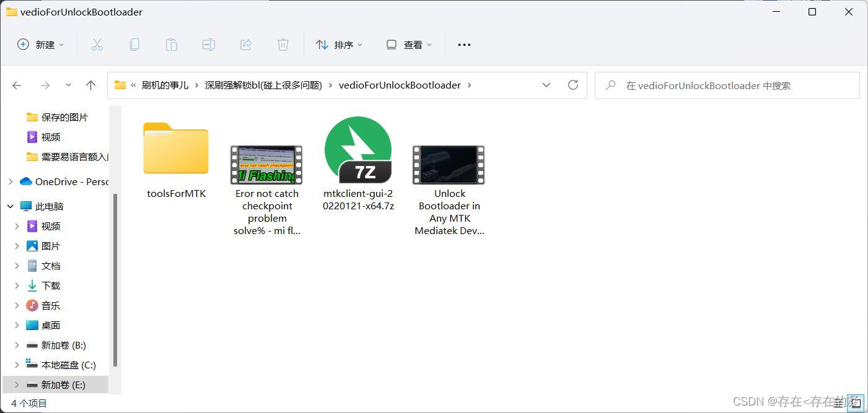
Task: Click the Share icon in toolbar
Action: (246, 45)
